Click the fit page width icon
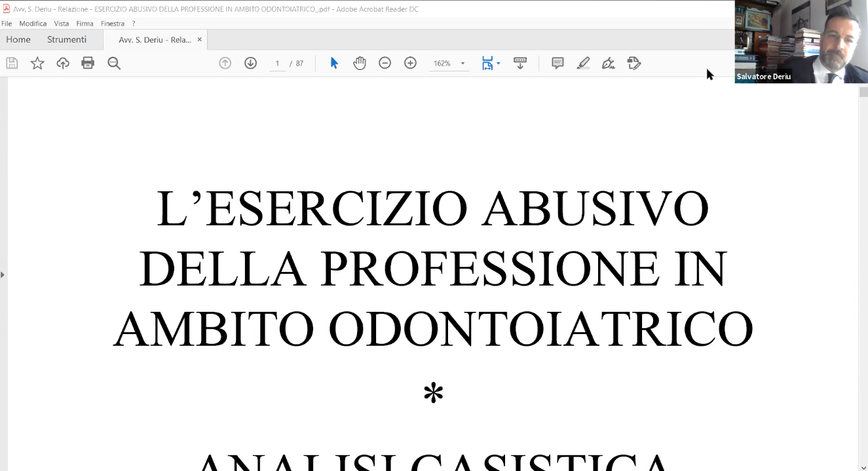The width and height of the screenshot is (868, 471). click(487, 63)
